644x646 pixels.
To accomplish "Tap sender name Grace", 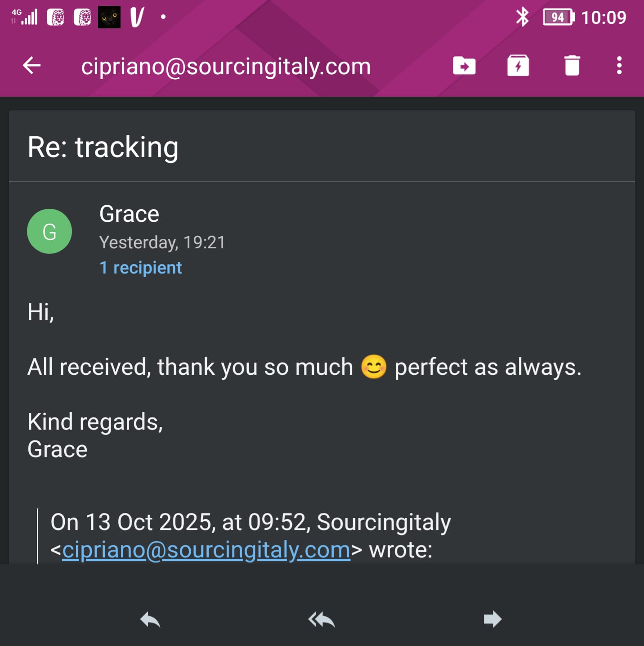I will (x=129, y=214).
